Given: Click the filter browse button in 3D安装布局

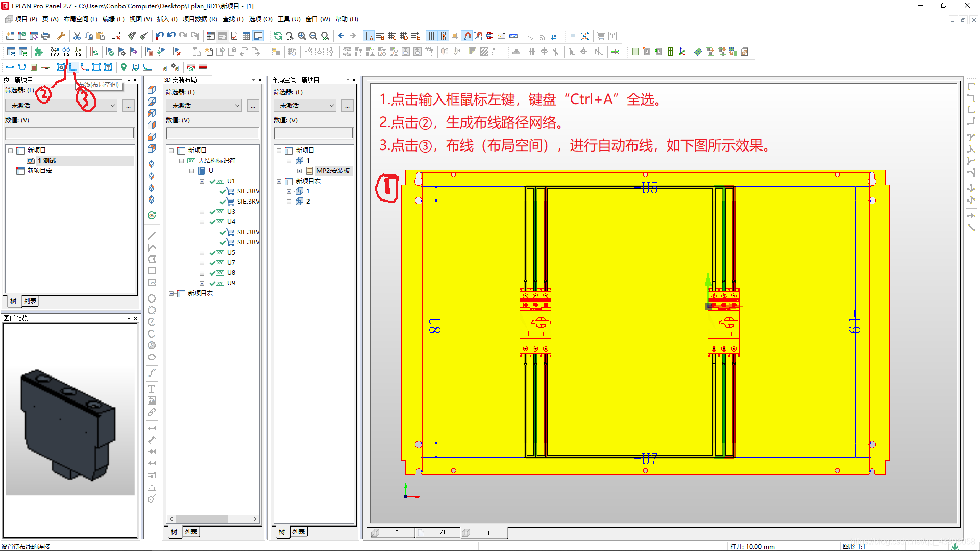Looking at the screenshot, I should click(x=253, y=106).
